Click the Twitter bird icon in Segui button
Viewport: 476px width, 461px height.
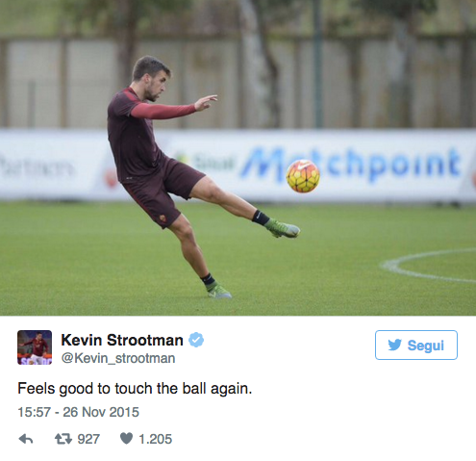[394, 346]
